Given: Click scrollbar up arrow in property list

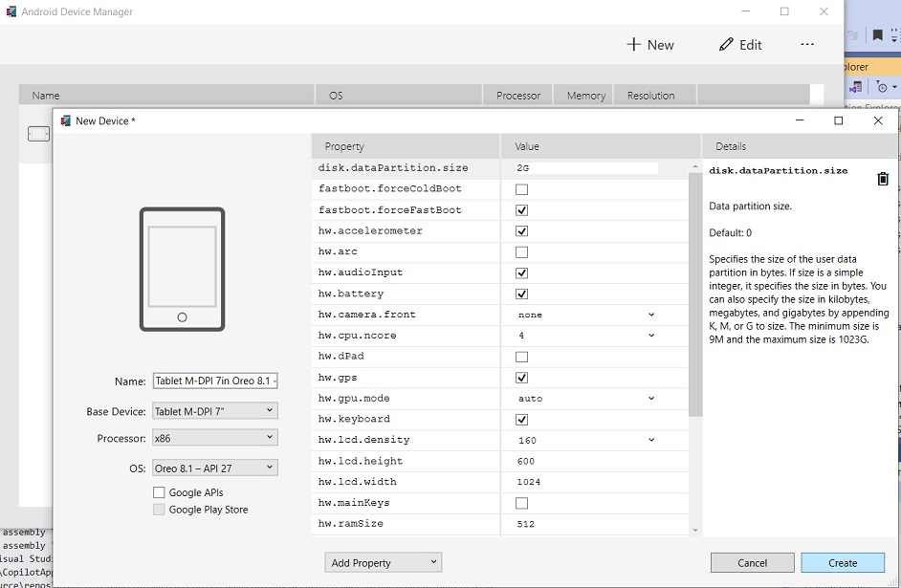Looking at the screenshot, I should pyautogui.click(x=695, y=166).
